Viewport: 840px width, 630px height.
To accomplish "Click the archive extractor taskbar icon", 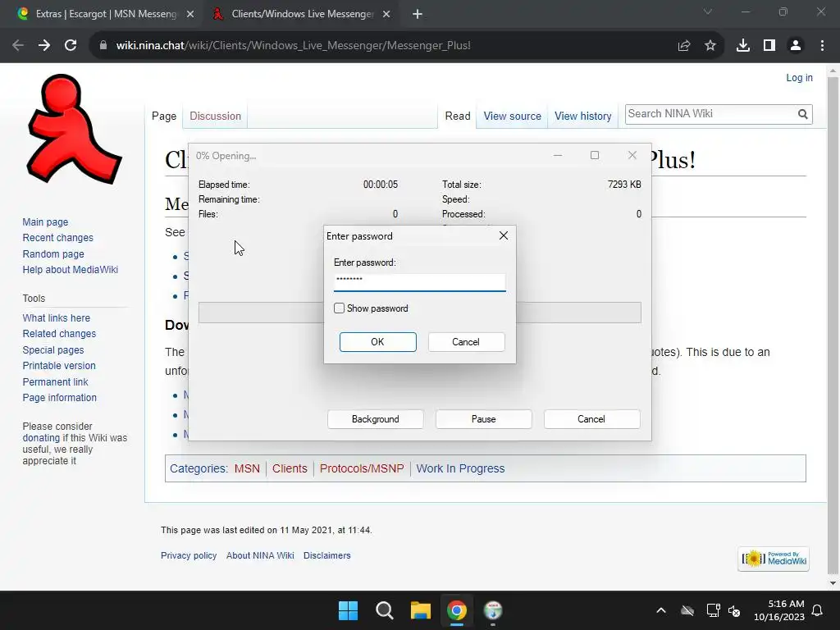I will (x=493, y=610).
